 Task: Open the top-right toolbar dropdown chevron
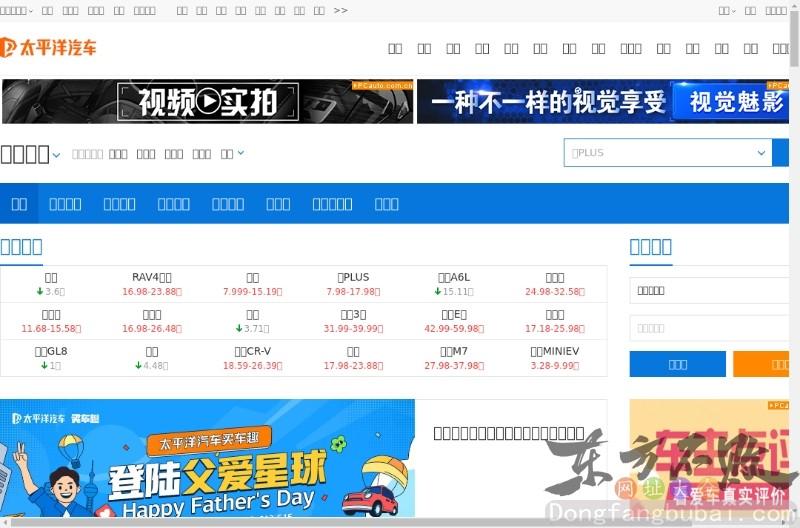pos(734,11)
